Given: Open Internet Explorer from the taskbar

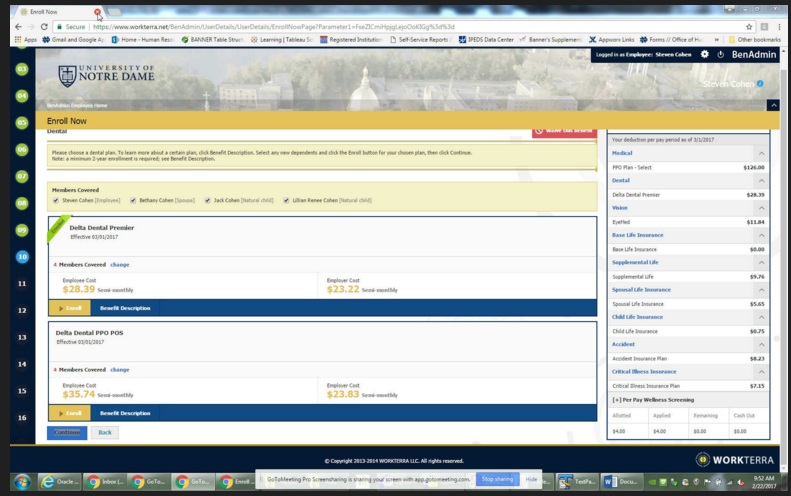Looking at the screenshot, I should coord(46,481).
